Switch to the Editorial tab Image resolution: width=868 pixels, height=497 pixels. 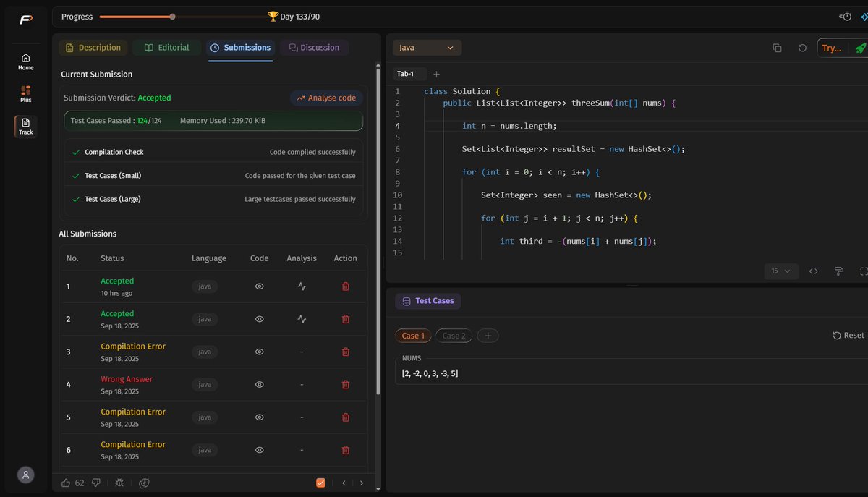pos(166,48)
